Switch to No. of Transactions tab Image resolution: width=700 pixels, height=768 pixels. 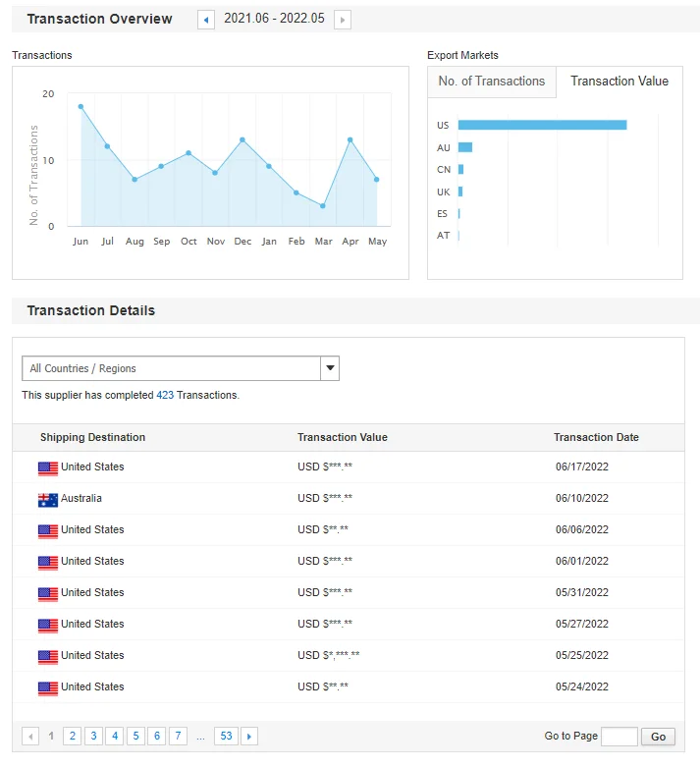point(491,82)
